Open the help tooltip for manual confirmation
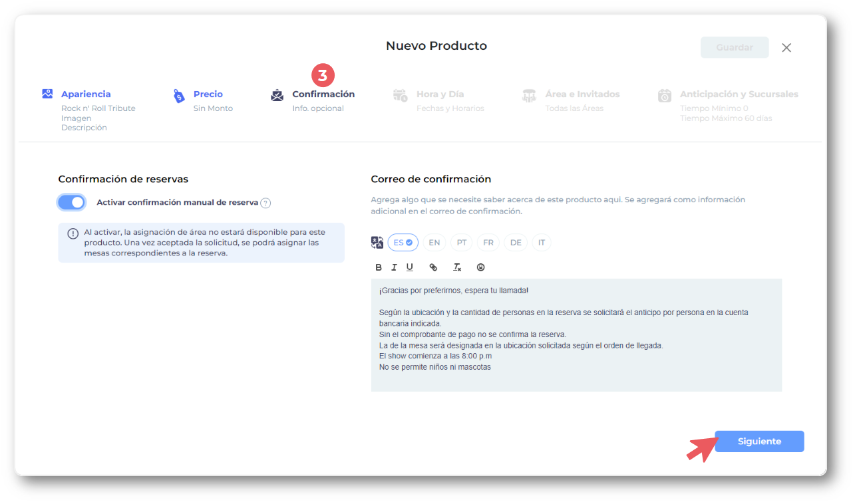The image size is (855, 504). pos(265,203)
